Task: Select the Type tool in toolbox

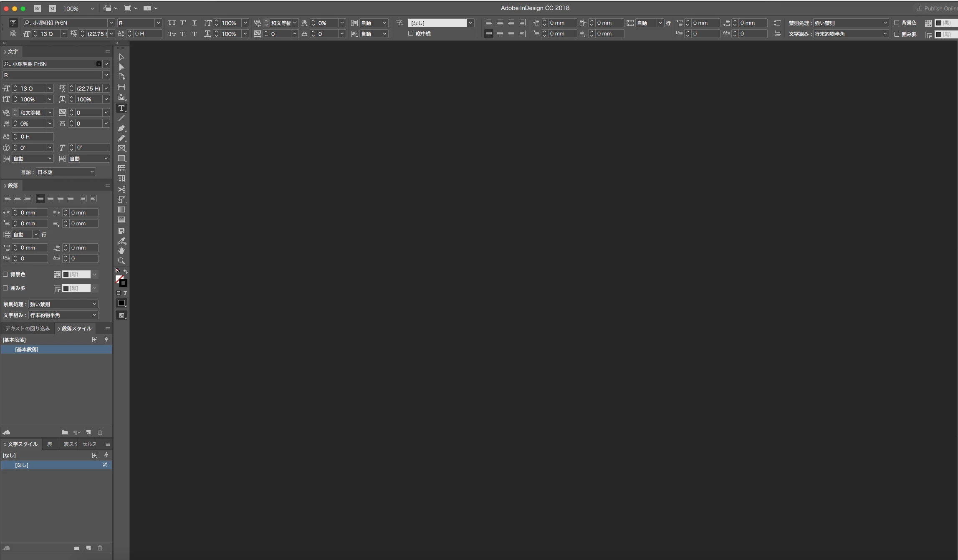Action: click(121, 108)
